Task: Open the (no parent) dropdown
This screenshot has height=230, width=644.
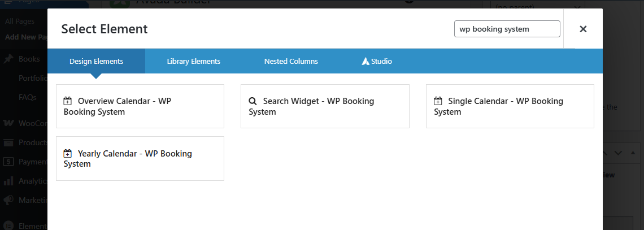Action: [537, 7]
